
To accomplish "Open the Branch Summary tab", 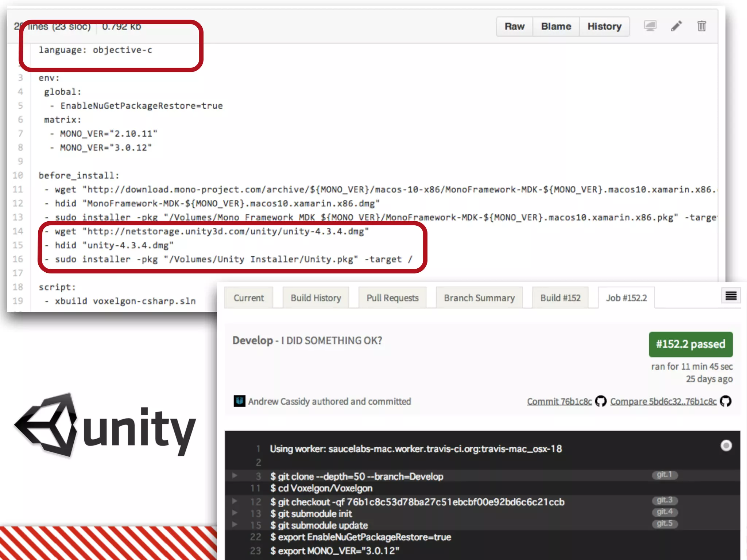I will click(x=479, y=298).
